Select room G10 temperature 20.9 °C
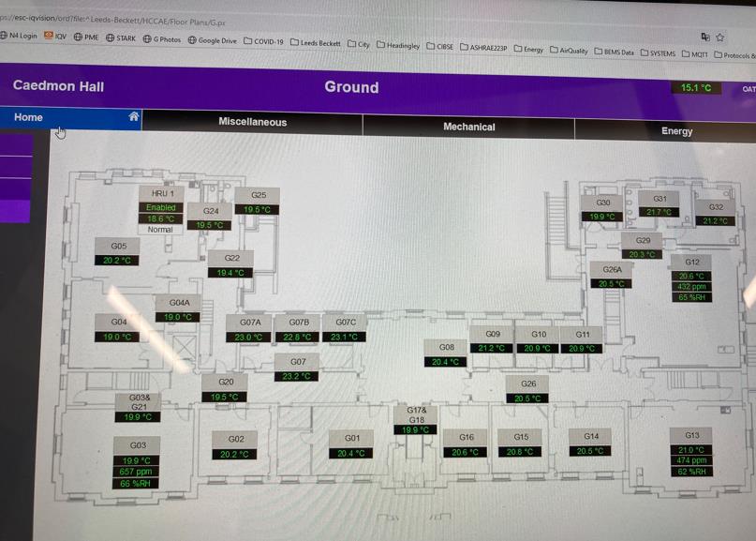Screen dimensions: 756x541 pos(537,348)
